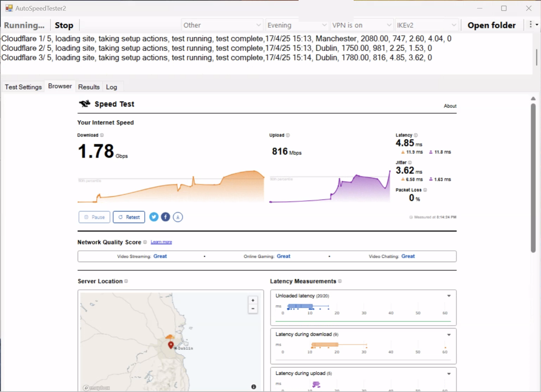
Task: Minimize the AutoSpeedTester2 window
Action: [x=480, y=8]
